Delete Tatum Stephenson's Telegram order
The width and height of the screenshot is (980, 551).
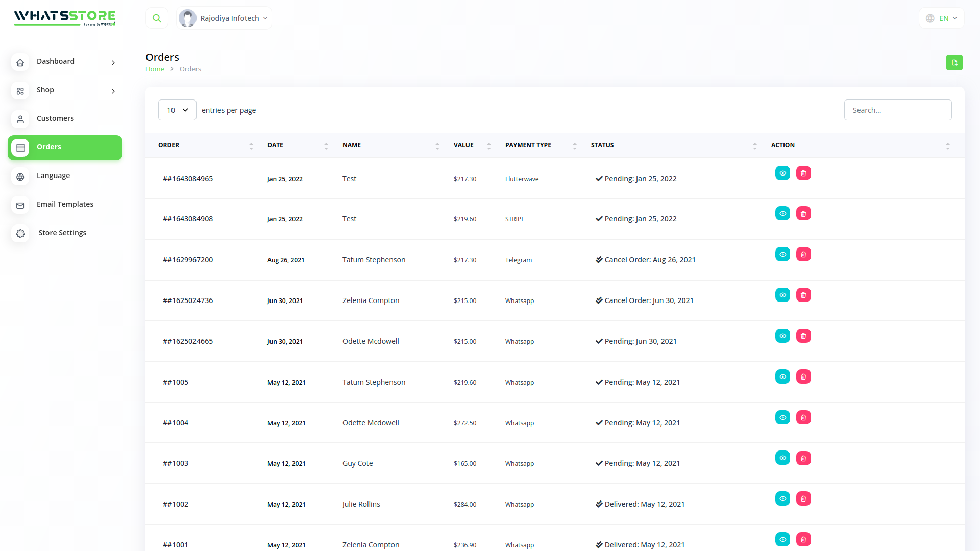(x=803, y=255)
